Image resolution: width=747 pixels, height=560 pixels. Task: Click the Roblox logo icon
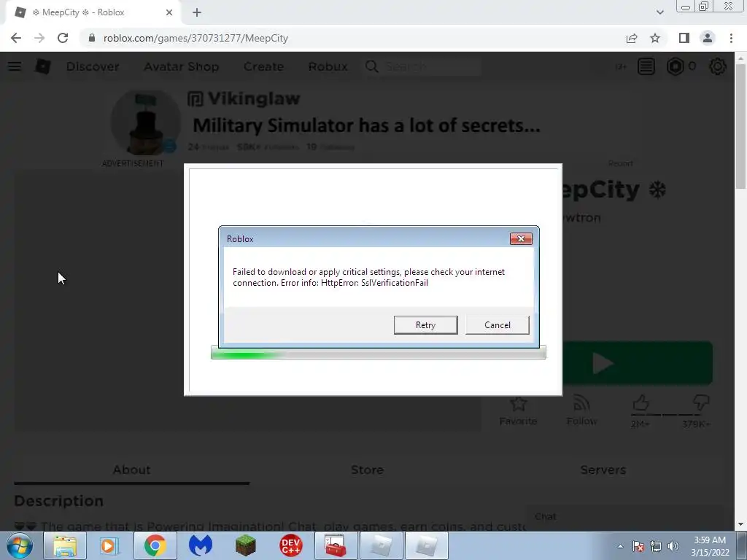pyautogui.click(x=43, y=66)
